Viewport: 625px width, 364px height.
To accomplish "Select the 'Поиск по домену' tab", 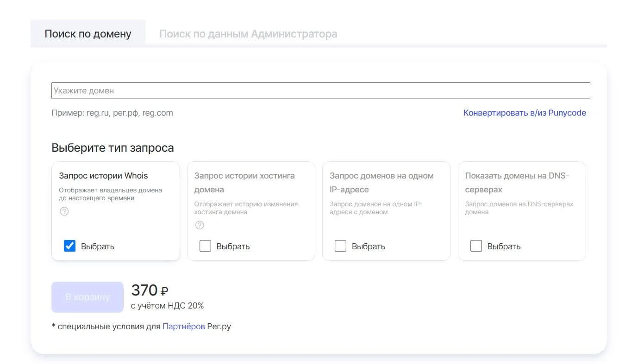I will pyautogui.click(x=88, y=34).
